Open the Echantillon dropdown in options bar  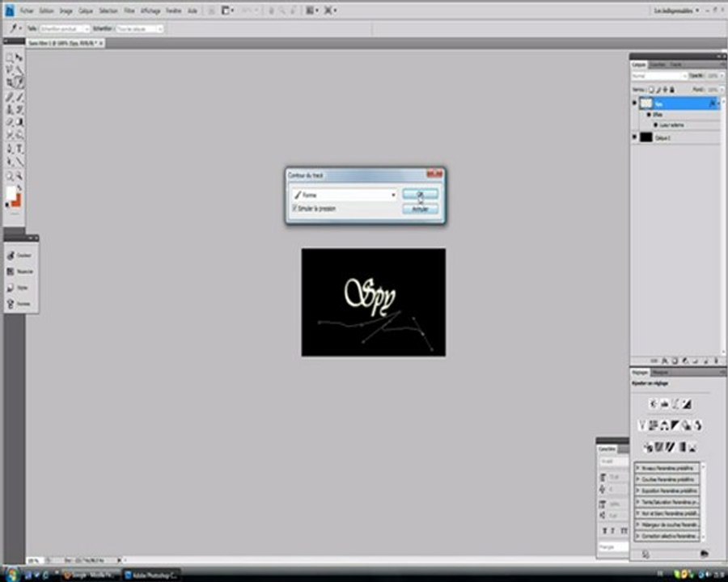[139, 29]
